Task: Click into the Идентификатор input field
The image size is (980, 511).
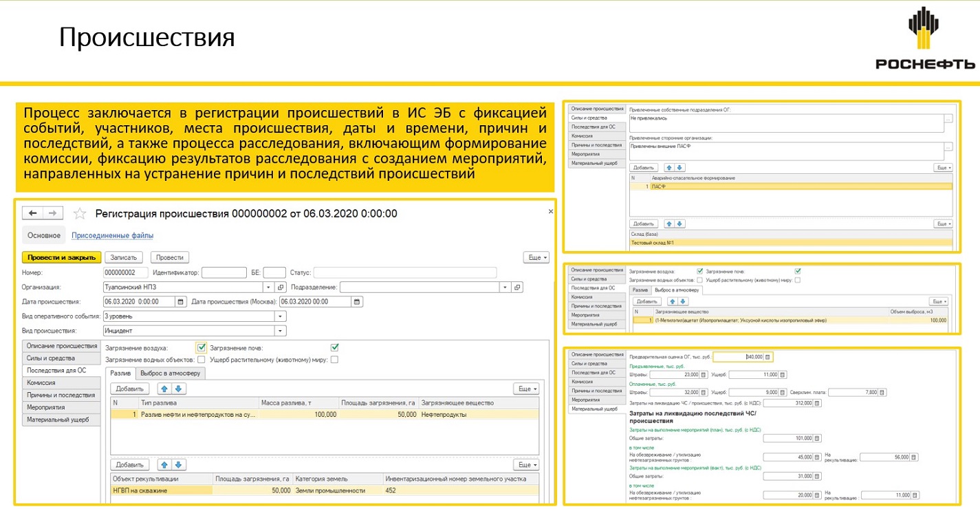Action: pyautogui.click(x=224, y=272)
